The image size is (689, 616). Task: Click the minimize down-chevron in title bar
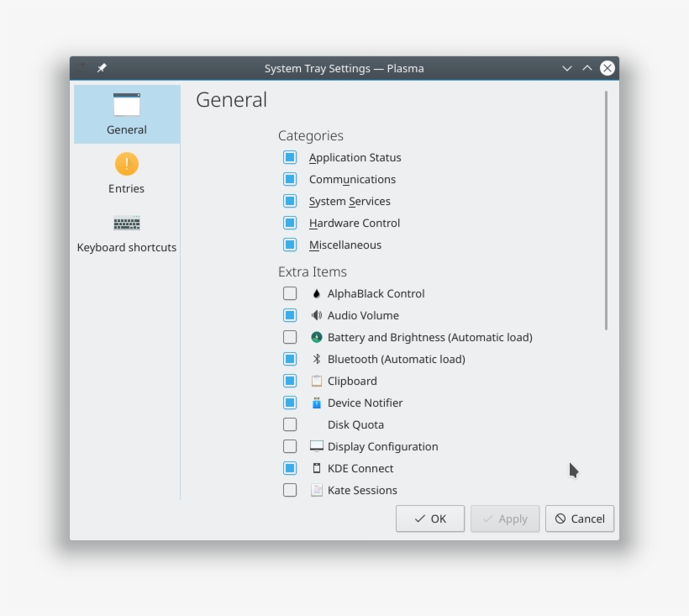coord(567,68)
